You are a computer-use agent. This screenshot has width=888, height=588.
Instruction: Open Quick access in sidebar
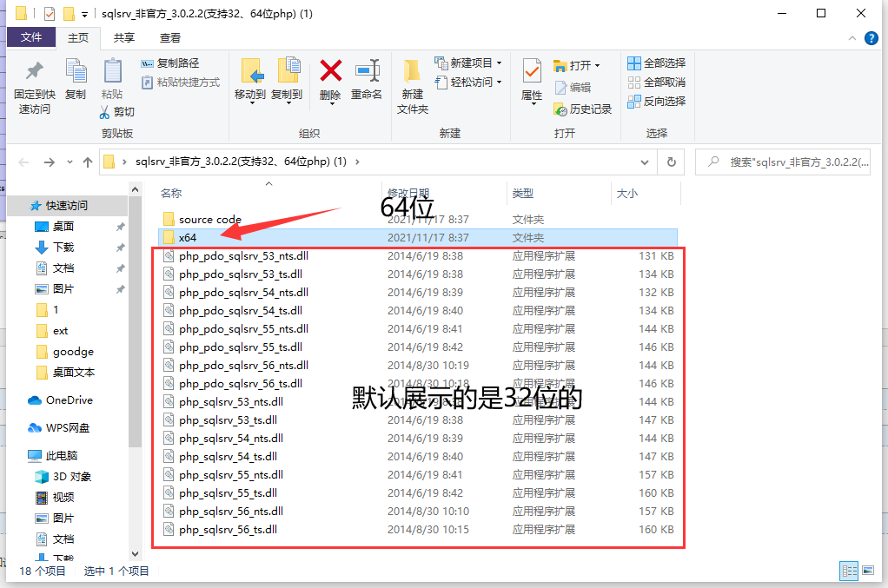pos(68,206)
